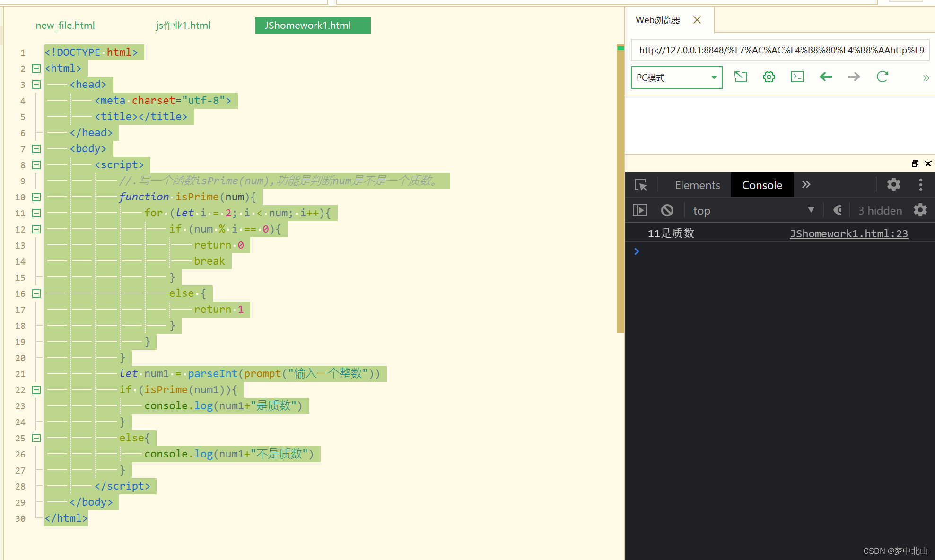Go back with the left arrow
Screen dimensions: 935x560
pyautogui.click(x=826, y=77)
